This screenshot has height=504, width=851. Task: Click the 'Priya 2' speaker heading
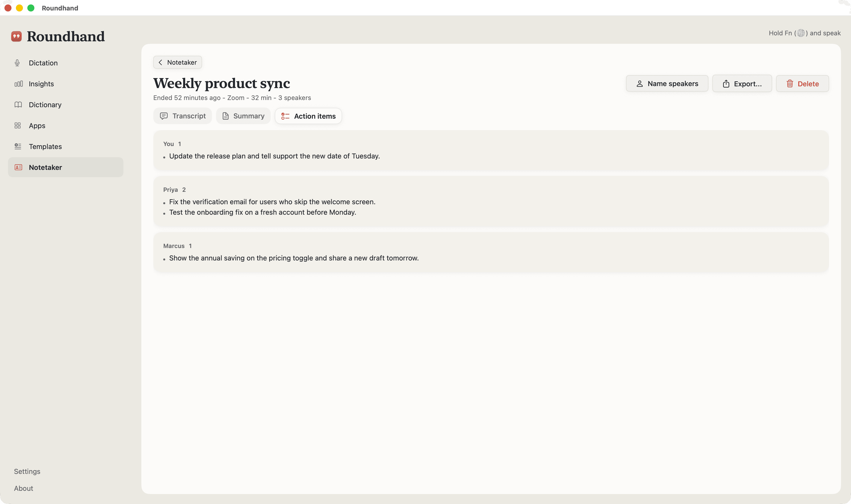[174, 190]
